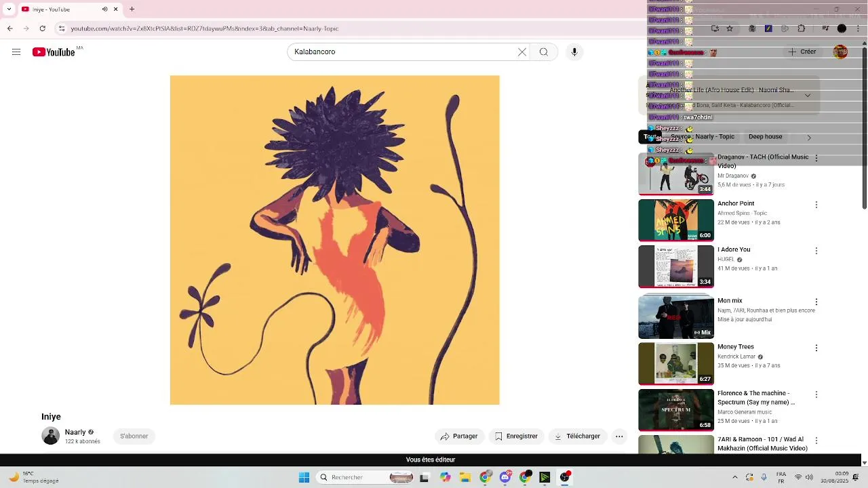
Task: Click the Créer button
Action: point(802,52)
